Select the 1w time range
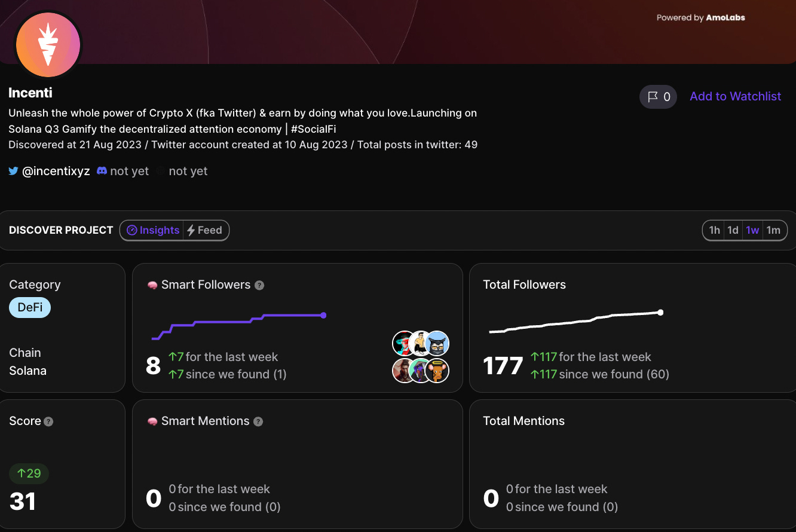Screen dimensions: 796x532 coord(752,230)
